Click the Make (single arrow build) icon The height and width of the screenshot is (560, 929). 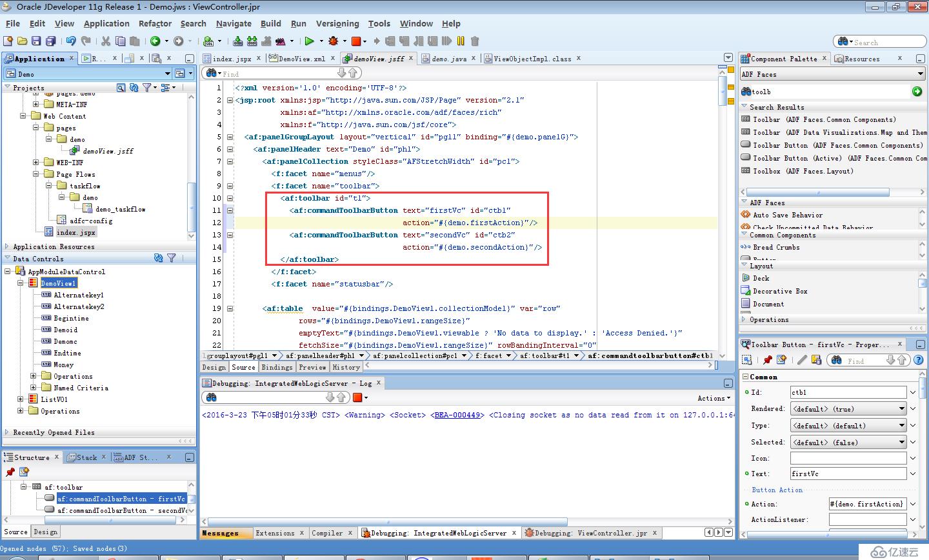[x=238, y=41]
